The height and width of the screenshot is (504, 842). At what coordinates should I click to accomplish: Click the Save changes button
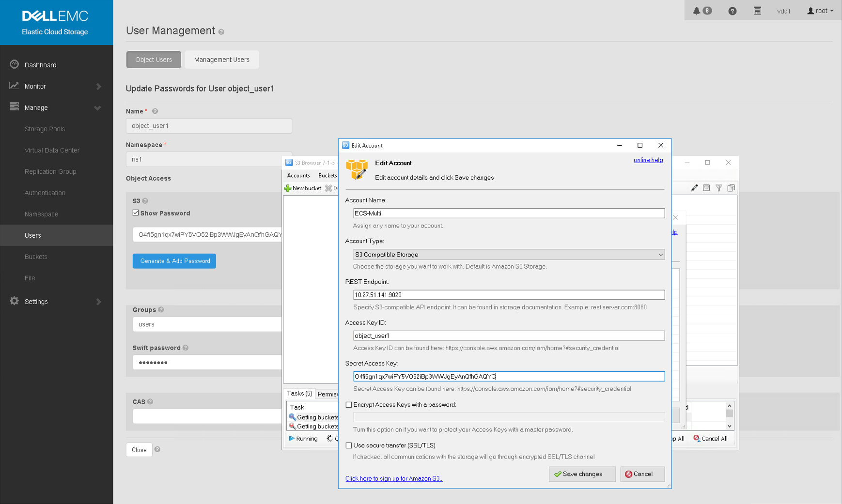pos(582,474)
